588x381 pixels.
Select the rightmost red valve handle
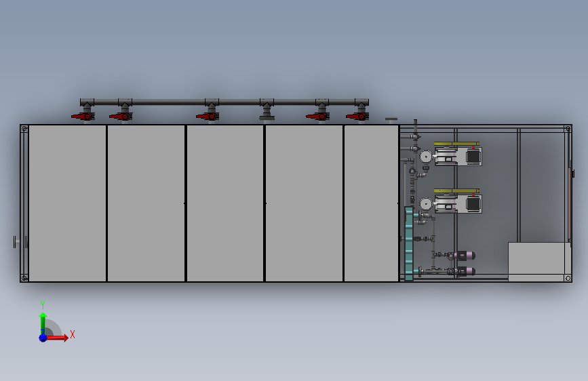pos(357,117)
